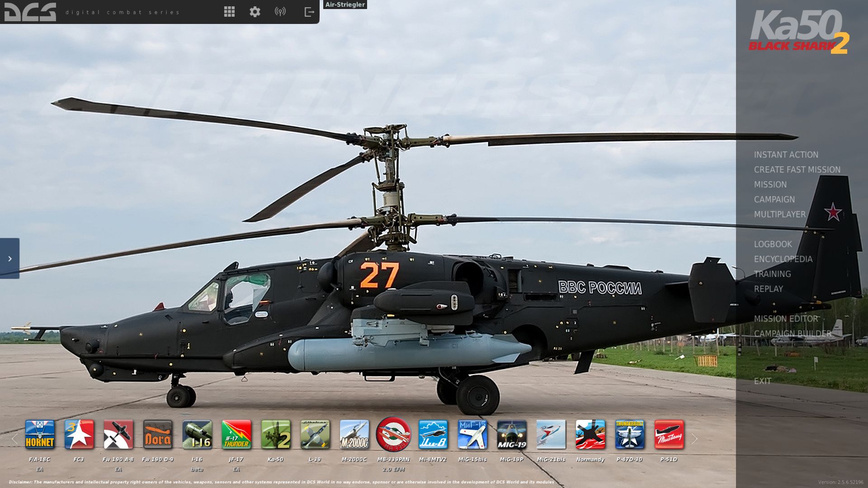Screen dimensions: 868x488
Task: Open the settings gear in top bar
Action: (x=255, y=12)
